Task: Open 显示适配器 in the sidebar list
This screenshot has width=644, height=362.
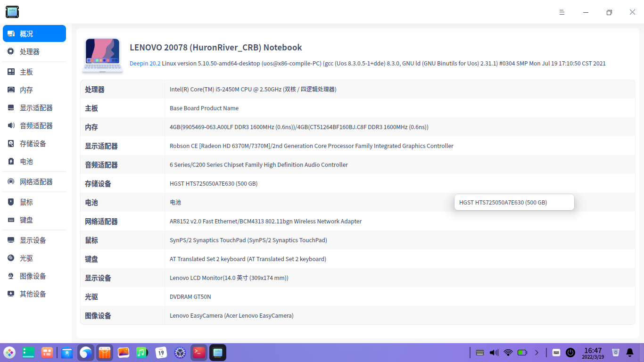Action: pyautogui.click(x=34, y=107)
